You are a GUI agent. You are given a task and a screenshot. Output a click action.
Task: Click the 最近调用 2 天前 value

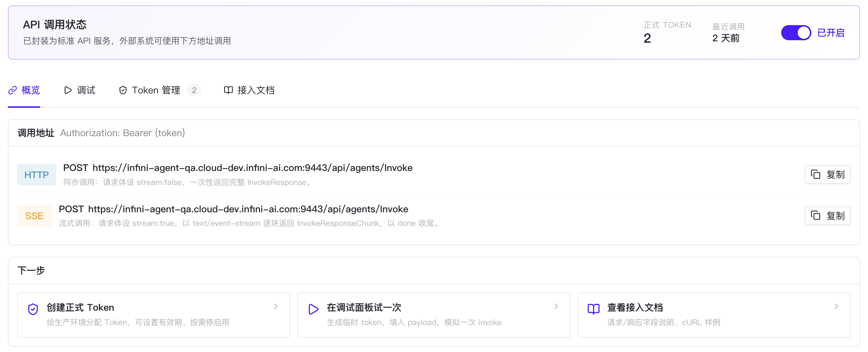point(726,38)
